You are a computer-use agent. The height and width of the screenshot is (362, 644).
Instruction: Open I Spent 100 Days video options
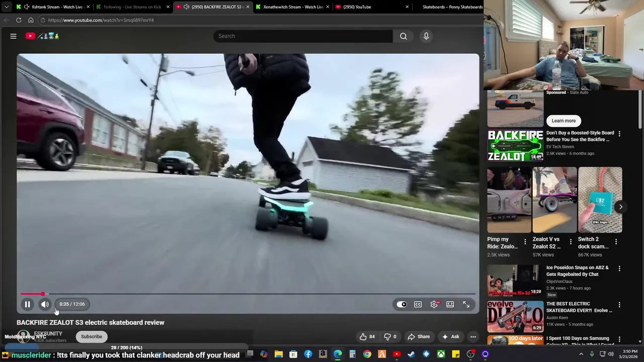[x=619, y=339]
